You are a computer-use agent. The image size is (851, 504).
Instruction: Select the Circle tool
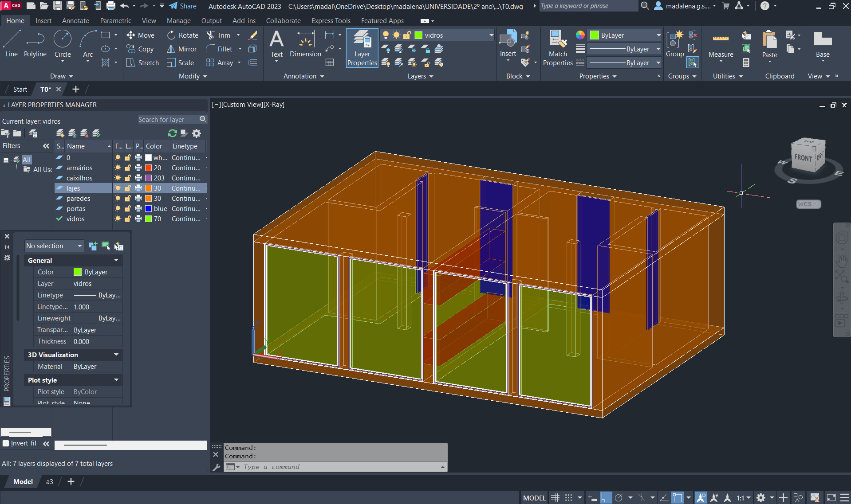(x=63, y=44)
